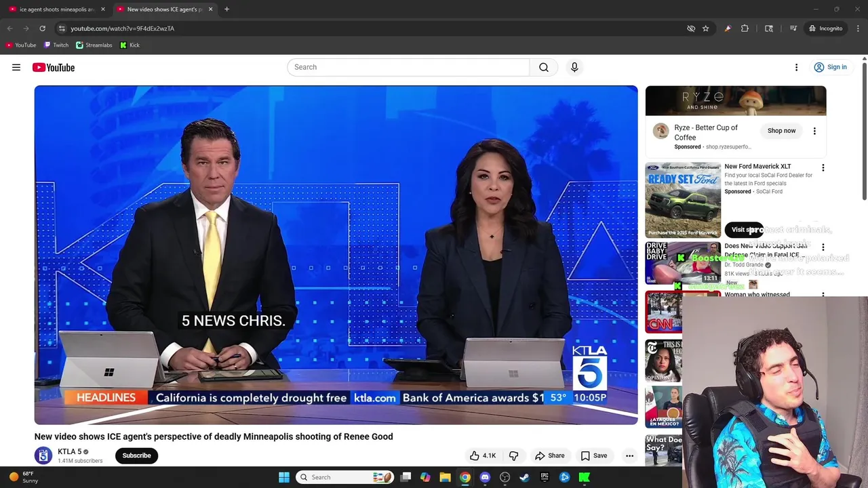The height and width of the screenshot is (488, 868).
Task: Dislike the video with thumbs down
Action: tap(513, 455)
